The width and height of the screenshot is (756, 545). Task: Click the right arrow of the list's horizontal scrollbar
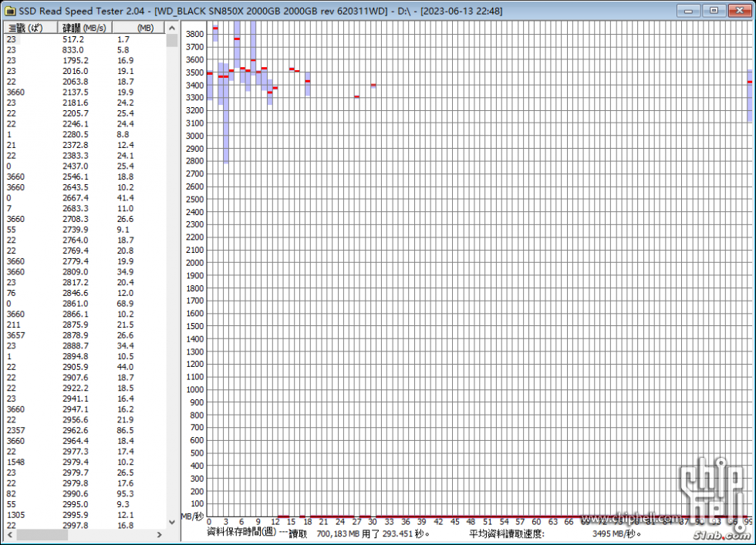(160, 534)
